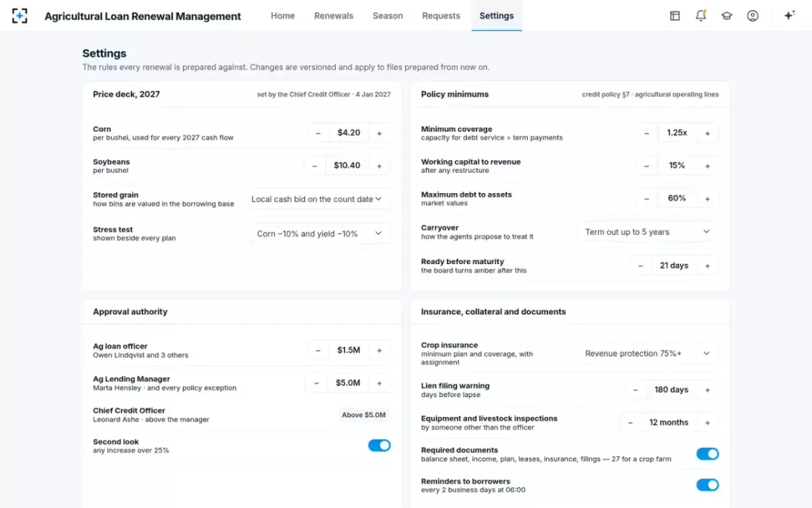The image size is (812, 508).
Task: Go to the Season tab
Action: tap(388, 16)
